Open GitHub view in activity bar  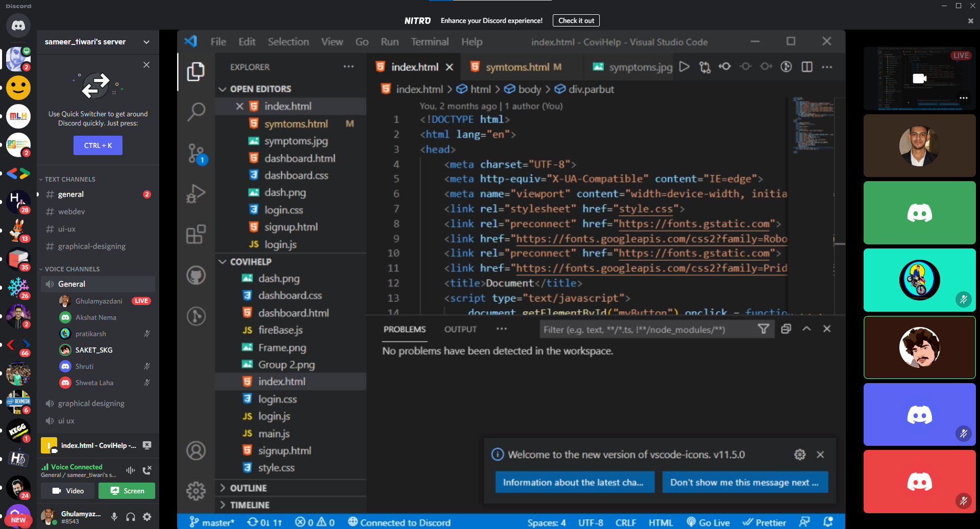tap(195, 275)
